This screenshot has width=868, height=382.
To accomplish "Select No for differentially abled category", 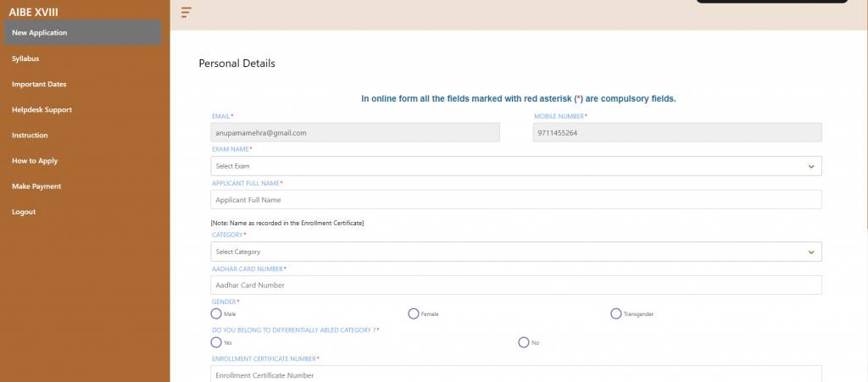I will [523, 342].
